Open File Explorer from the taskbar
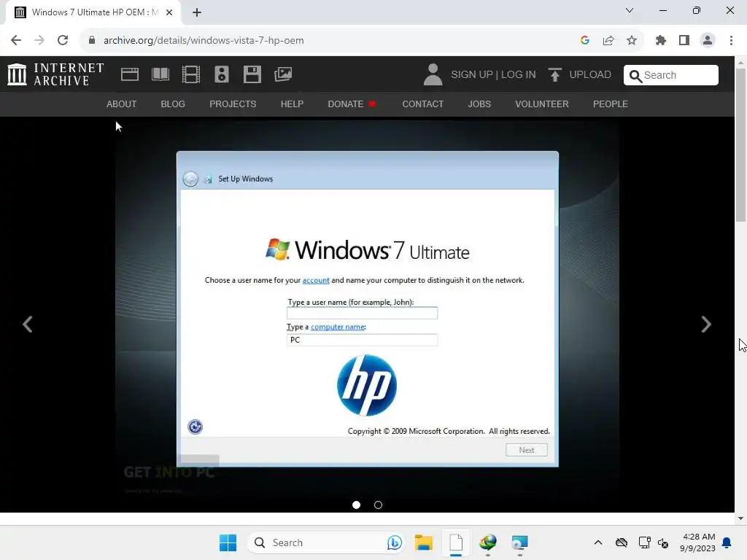Viewport: 747px width, 560px height. click(424, 542)
